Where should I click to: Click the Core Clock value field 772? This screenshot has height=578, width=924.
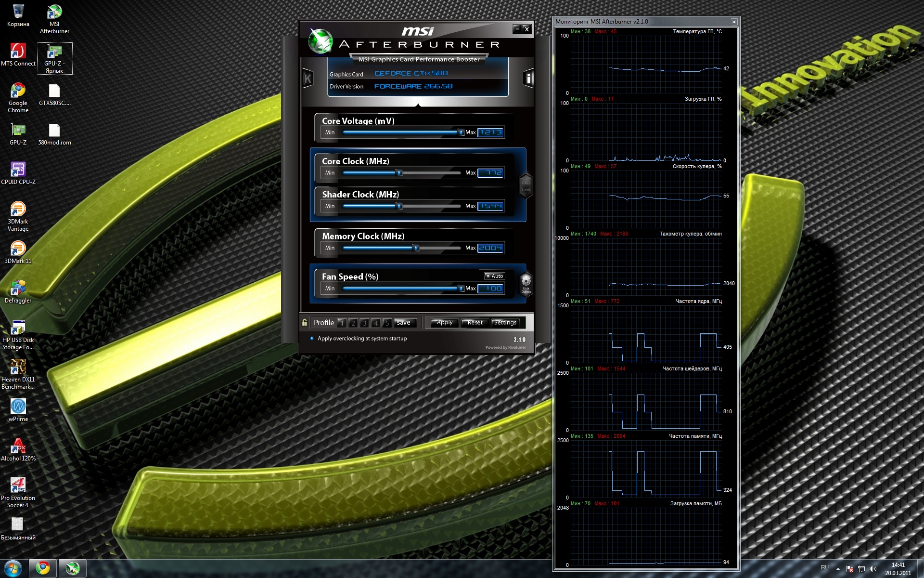point(490,172)
